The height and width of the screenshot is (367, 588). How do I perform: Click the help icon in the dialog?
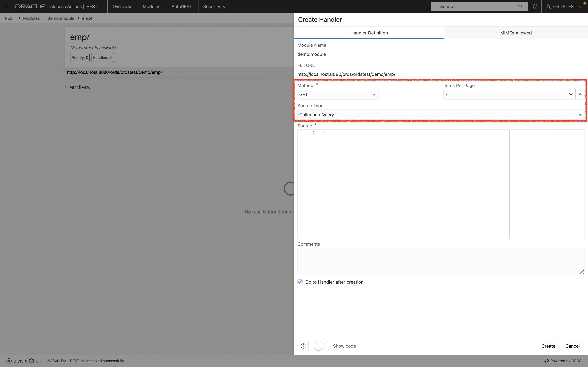pyautogui.click(x=303, y=346)
